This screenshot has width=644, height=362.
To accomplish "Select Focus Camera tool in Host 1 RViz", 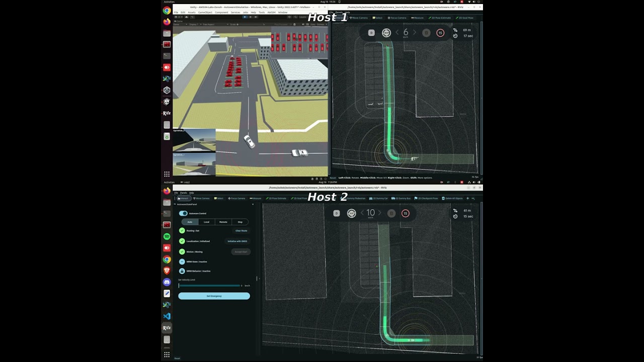I will (398, 18).
